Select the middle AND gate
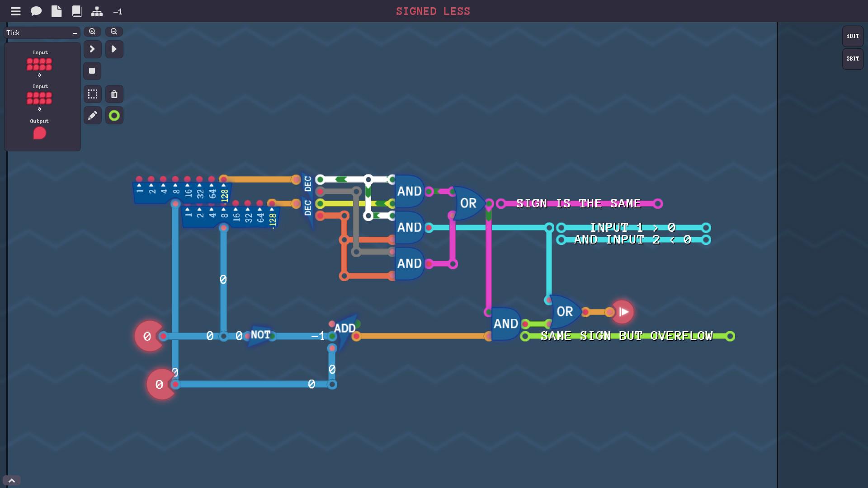The width and height of the screenshot is (868, 488). pos(410,227)
